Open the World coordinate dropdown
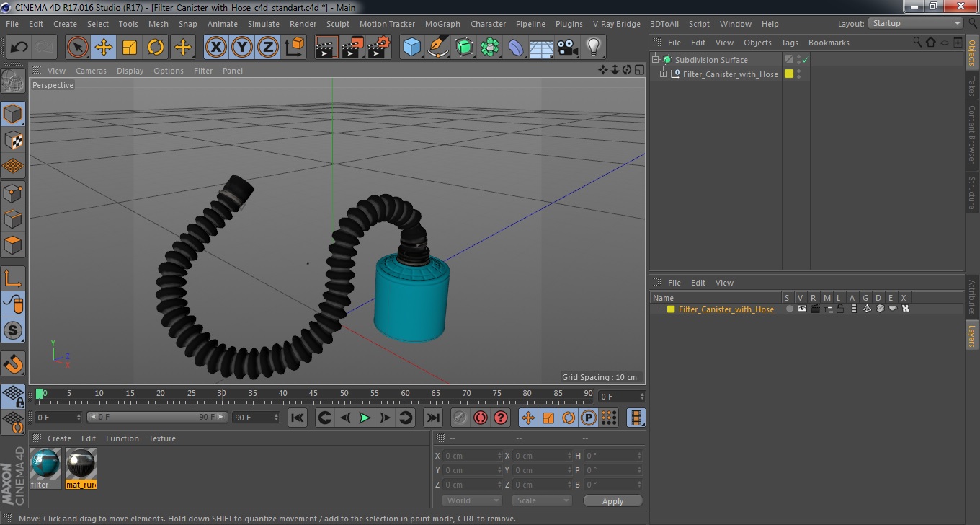This screenshot has height=525, width=980. (x=473, y=500)
